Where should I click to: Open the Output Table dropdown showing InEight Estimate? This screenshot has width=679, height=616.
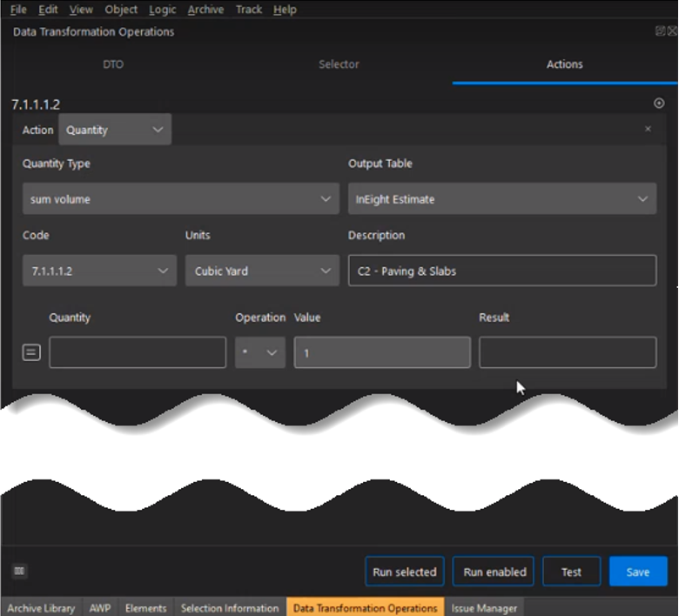502,198
